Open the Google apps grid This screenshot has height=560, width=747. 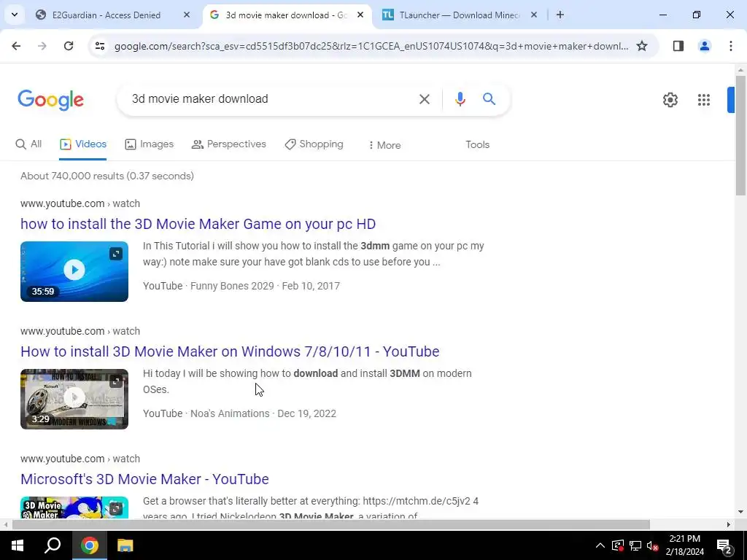(x=704, y=100)
